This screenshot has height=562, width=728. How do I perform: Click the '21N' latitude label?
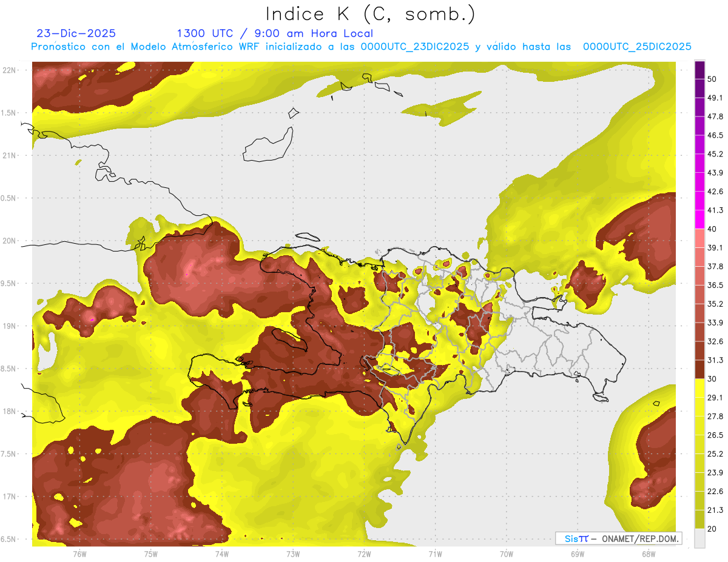pyautogui.click(x=9, y=155)
